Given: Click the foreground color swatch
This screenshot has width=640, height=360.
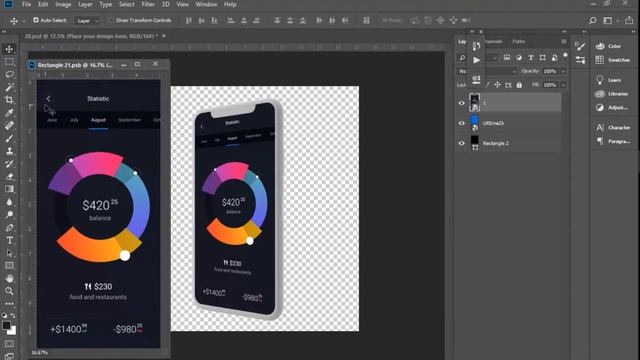Looking at the screenshot, I should pyautogui.click(x=6, y=325).
